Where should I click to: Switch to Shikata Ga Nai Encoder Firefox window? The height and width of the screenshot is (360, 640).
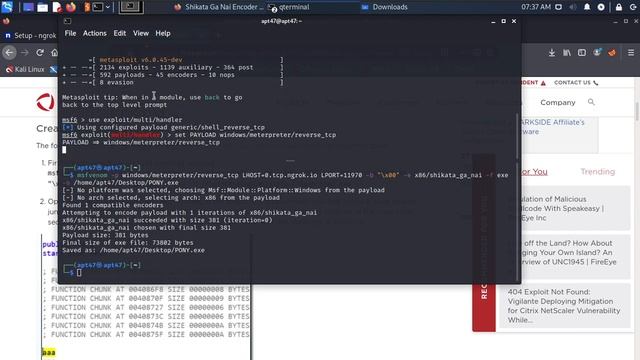pos(219,7)
